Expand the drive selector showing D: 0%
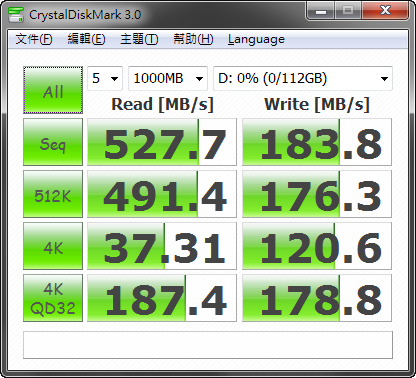Viewport: 416px width, 378px height. coord(303,79)
